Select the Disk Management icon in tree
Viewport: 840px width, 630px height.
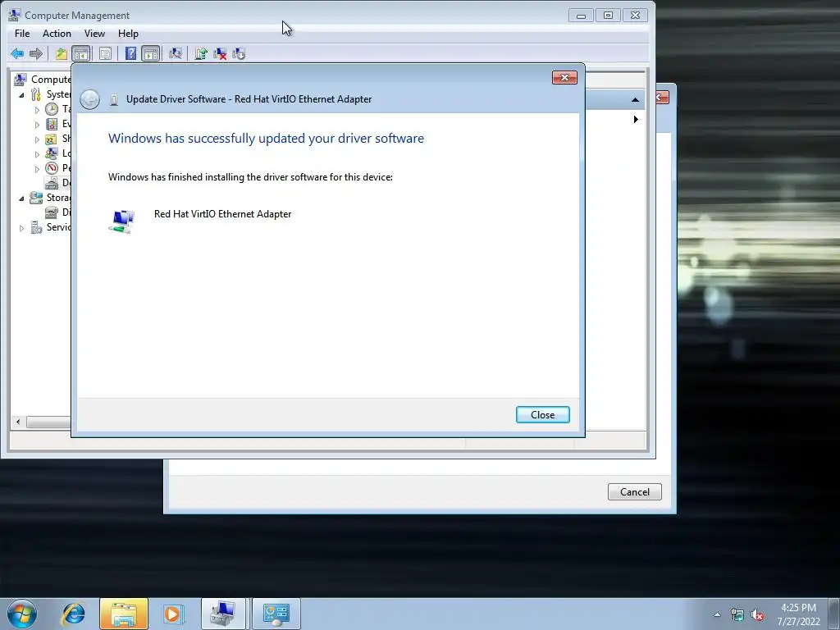[x=52, y=212]
